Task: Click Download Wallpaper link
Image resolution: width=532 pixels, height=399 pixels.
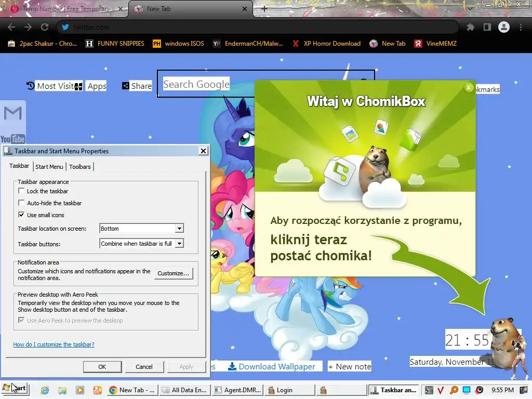Action: tap(271, 366)
